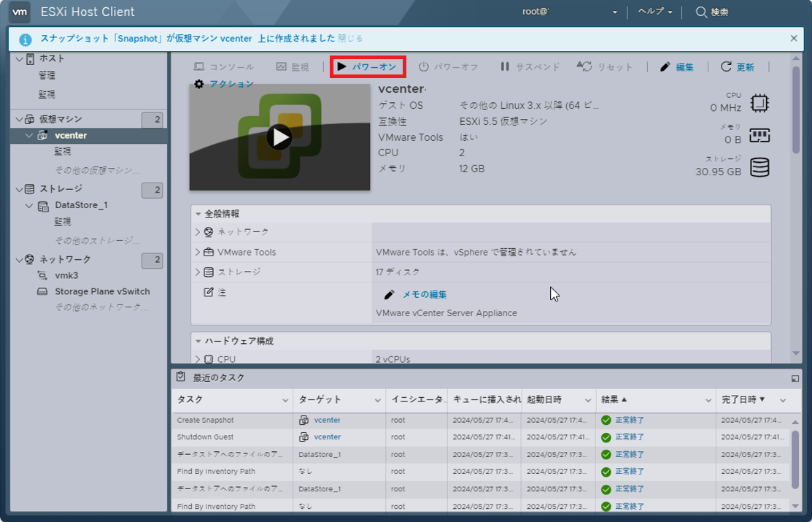Select DataStore_1 in the navigator
This screenshot has height=522, width=812.
(81, 205)
